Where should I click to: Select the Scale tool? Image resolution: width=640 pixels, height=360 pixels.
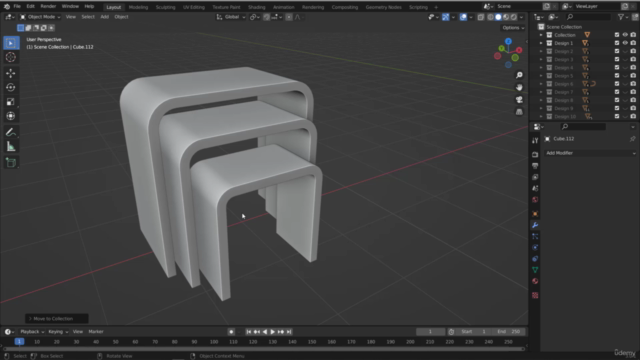(x=11, y=102)
